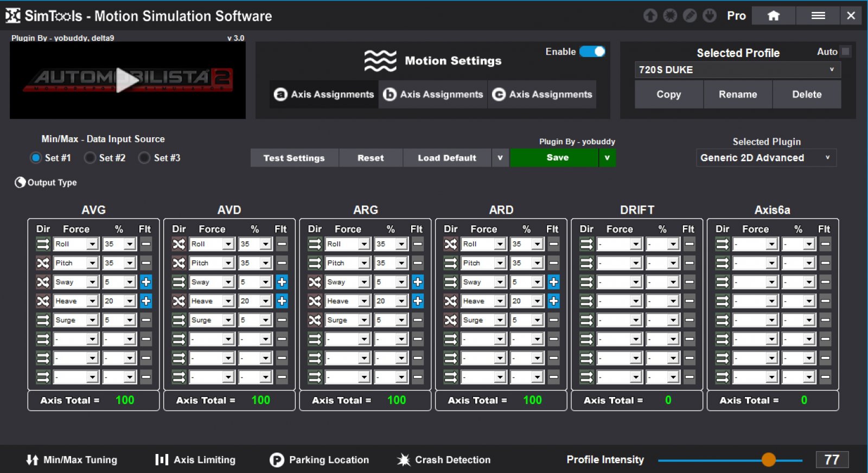868x473 pixels.
Task: Toggle AVG Roll direction icon
Action: point(43,244)
